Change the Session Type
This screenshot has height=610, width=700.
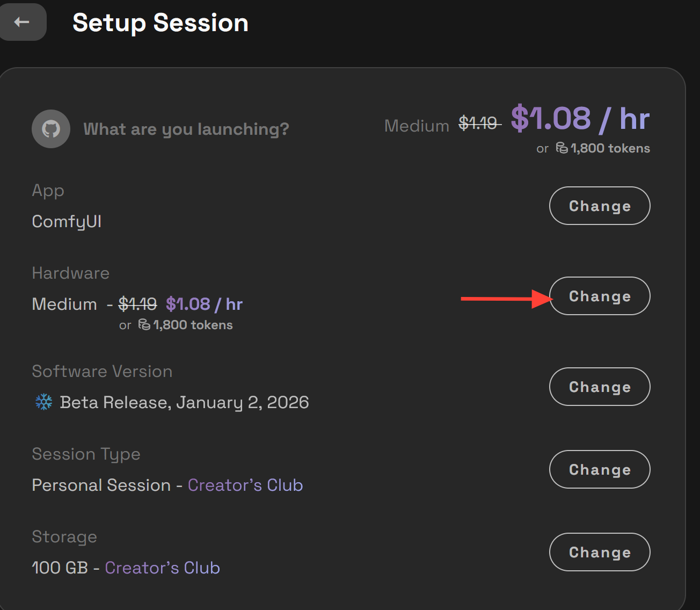599,469
